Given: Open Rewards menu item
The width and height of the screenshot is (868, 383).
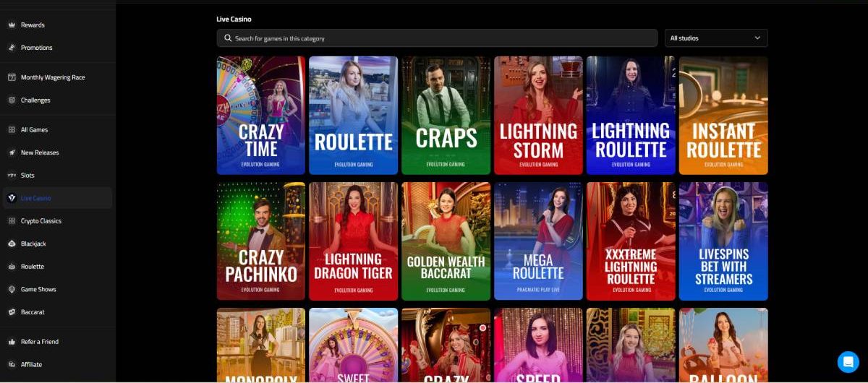Looking at the screenshot, I should point(33,25).
